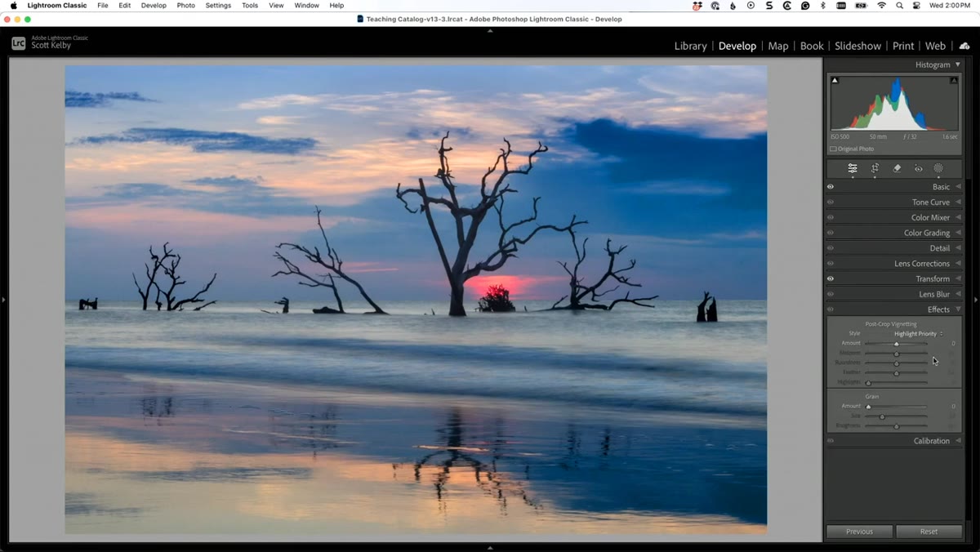Viewport: 980px width, 552px height.
Task: Select the Red Eye correction tool
Action: pyautogui.click(x=918, y=168)
